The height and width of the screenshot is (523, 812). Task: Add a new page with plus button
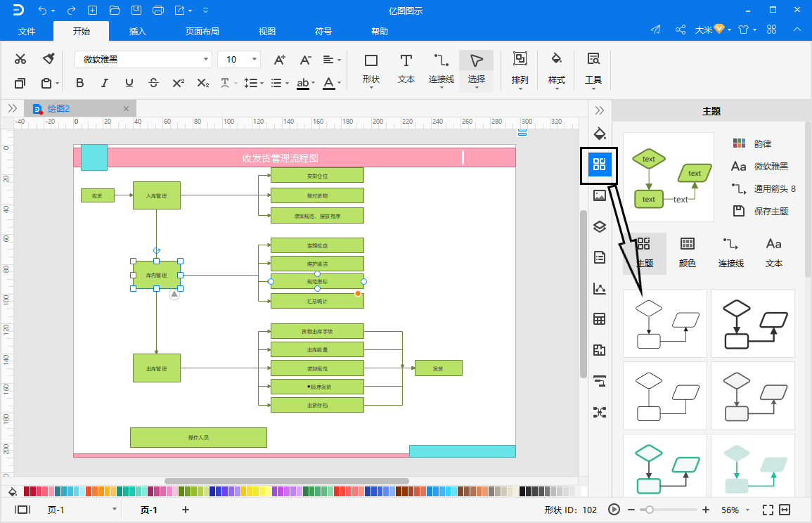click(x=186, y=510)
